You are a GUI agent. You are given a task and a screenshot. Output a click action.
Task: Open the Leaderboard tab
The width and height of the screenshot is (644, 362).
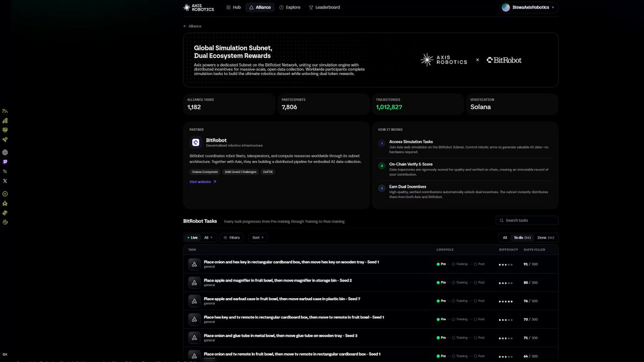coord(324,8)
